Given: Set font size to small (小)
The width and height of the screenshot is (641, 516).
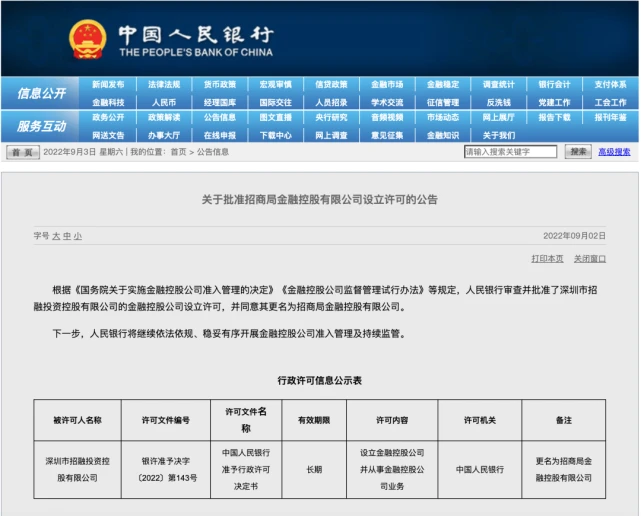Looking at the screenshot, I should click(77, 236).
